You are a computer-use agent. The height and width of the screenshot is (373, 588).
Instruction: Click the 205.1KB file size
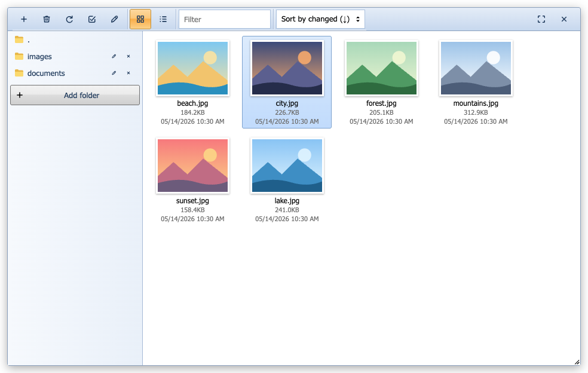[x=381, y=112]
